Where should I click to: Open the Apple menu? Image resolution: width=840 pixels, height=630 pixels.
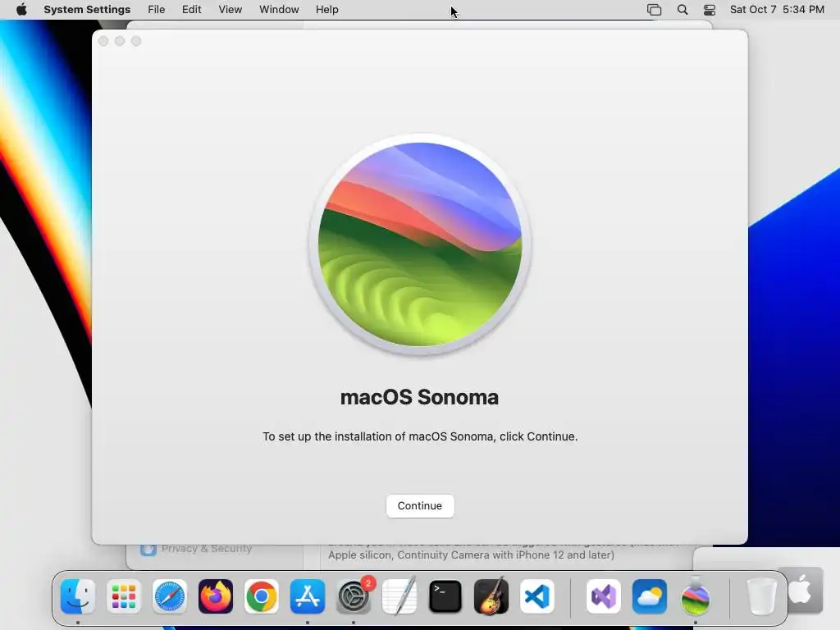[21, 10]
